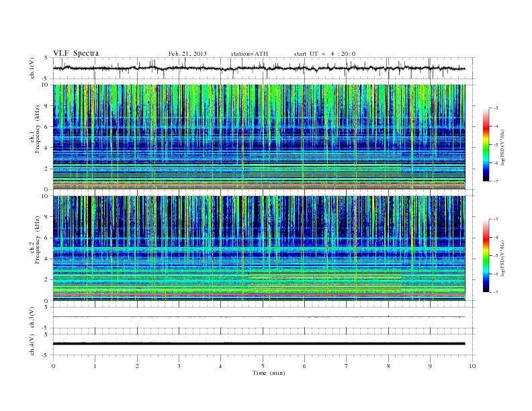Click the "Time (min)" axis title
This screenshot has width=532, height=411.
pyautogui.click(x=269, y=373)
